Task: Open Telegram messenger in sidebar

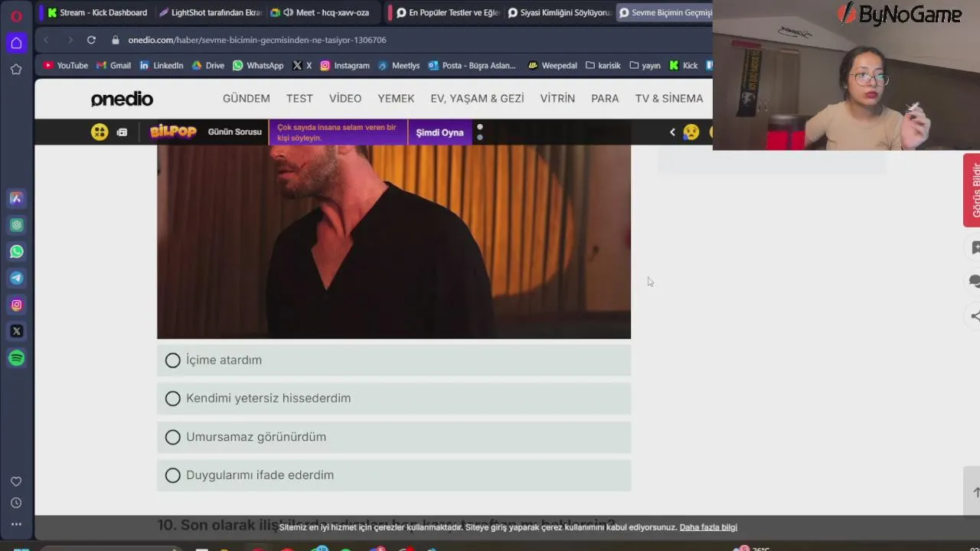Action: [16, 279]
